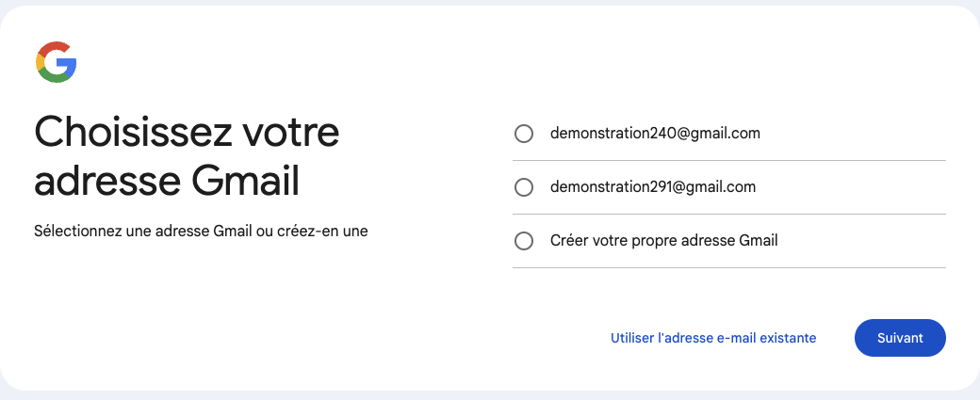Click the "Sélectionnez une adresse Gmail" subtitle

pos(200,231)
